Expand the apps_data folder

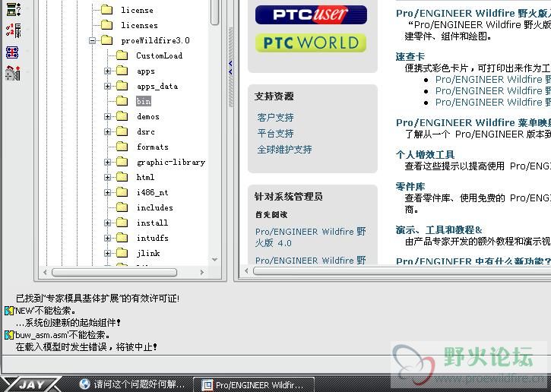107,86
